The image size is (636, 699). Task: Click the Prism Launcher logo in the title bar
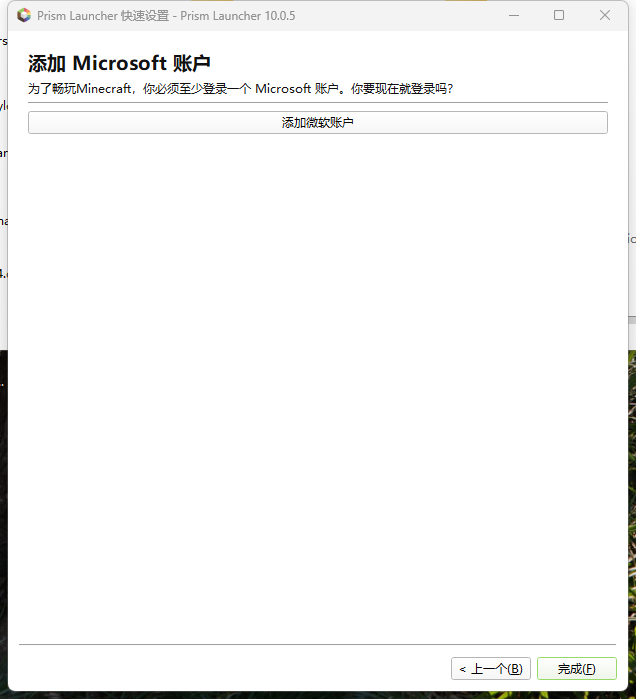click(24, 16)
